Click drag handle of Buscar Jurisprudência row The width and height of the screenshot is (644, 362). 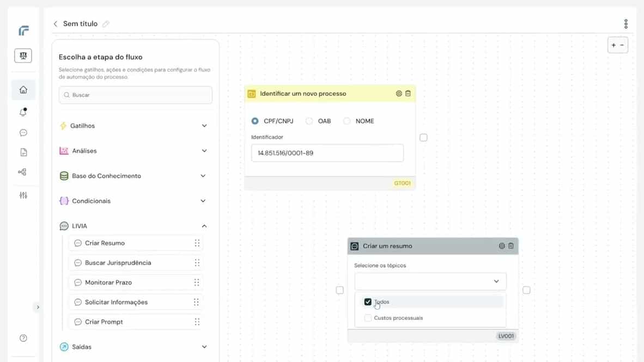tap(197, 263)
